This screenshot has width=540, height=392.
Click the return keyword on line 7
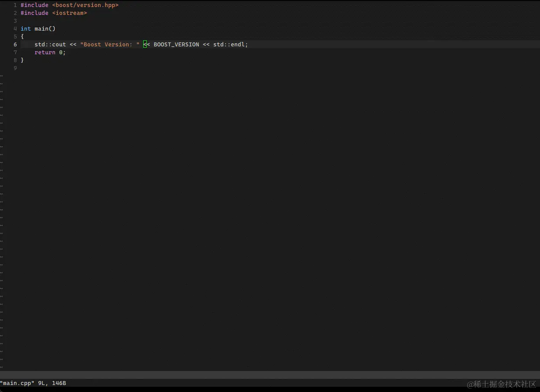pyautogui.click(x=45, y=52)
